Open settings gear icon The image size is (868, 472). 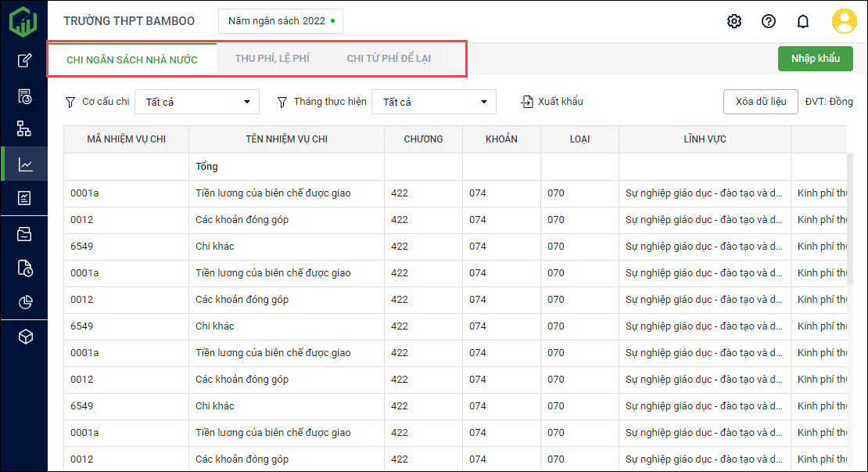point(733,21)
